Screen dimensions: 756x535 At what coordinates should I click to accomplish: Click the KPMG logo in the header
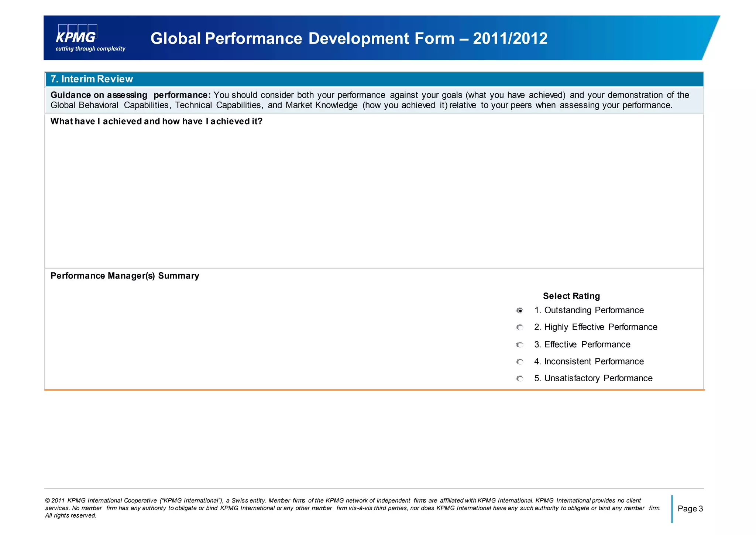(77, 33)
